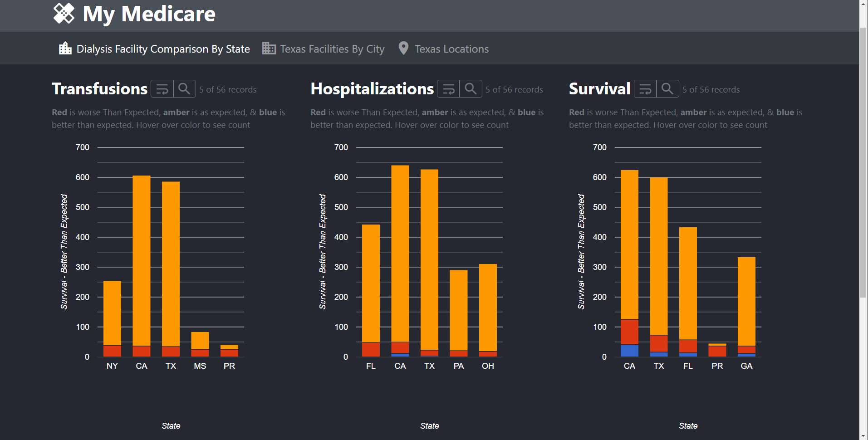This screenshot has height=440, width=868.
Task: Click the Texas Facilities By City grid icon
Action: (x=269, y=48)
